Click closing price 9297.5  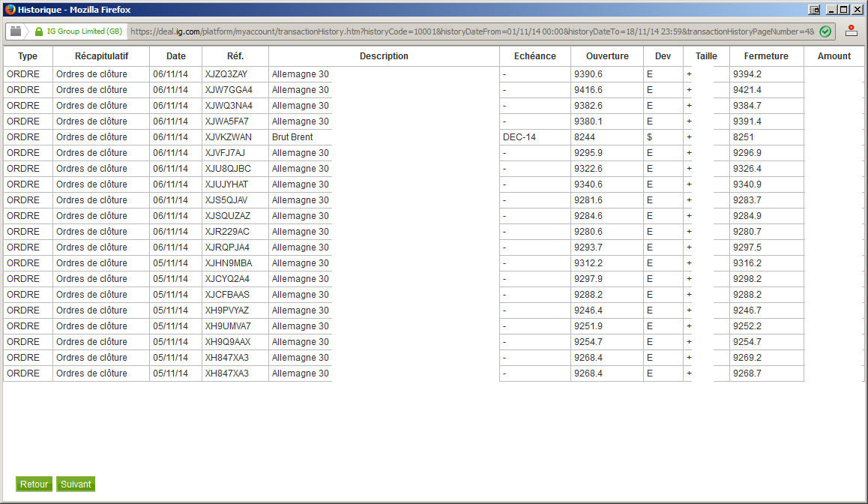coord(747,247)
